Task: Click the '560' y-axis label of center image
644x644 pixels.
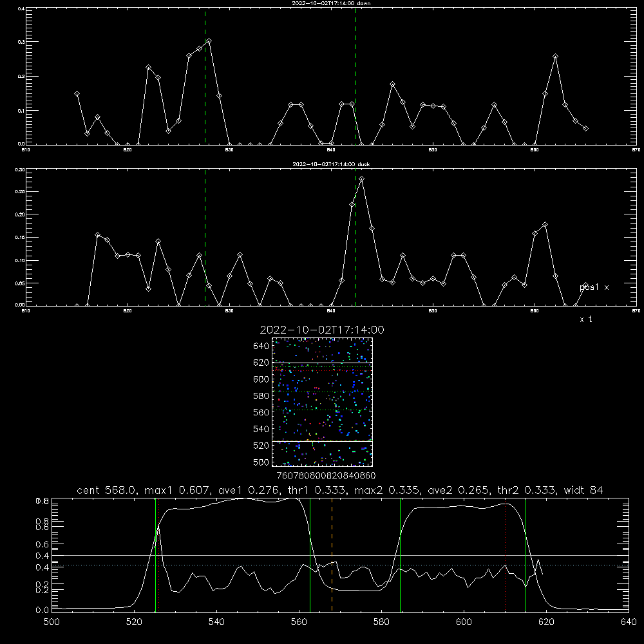Action: tap(261, 412)
